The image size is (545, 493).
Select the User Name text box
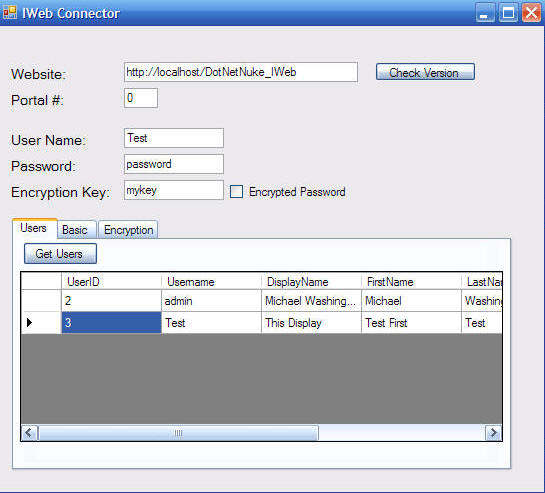tap(174, 138)
